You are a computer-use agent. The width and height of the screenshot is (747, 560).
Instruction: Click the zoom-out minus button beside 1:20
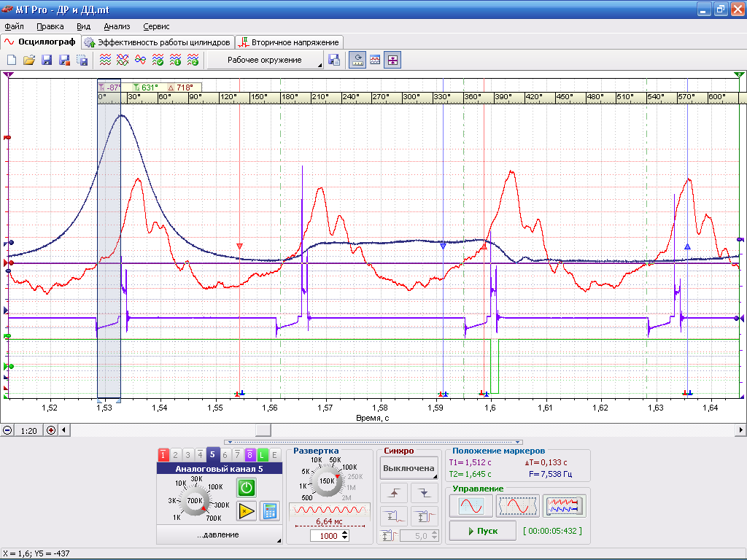click(x=7, y=430)
